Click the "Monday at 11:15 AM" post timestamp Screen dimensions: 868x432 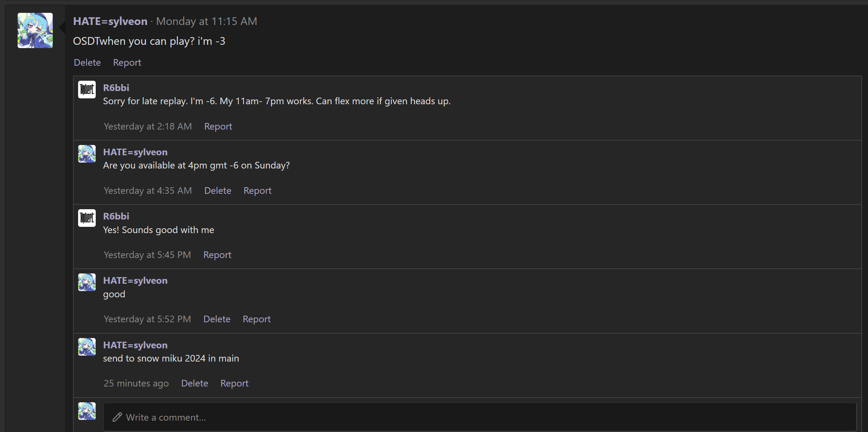[x=206, y=21]
